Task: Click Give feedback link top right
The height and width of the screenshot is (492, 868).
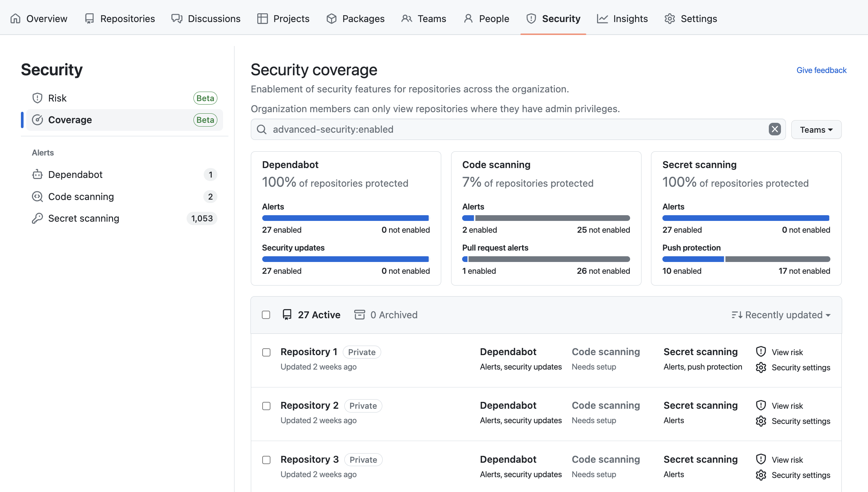Action: pyautogui.click(x=822, y=70)
